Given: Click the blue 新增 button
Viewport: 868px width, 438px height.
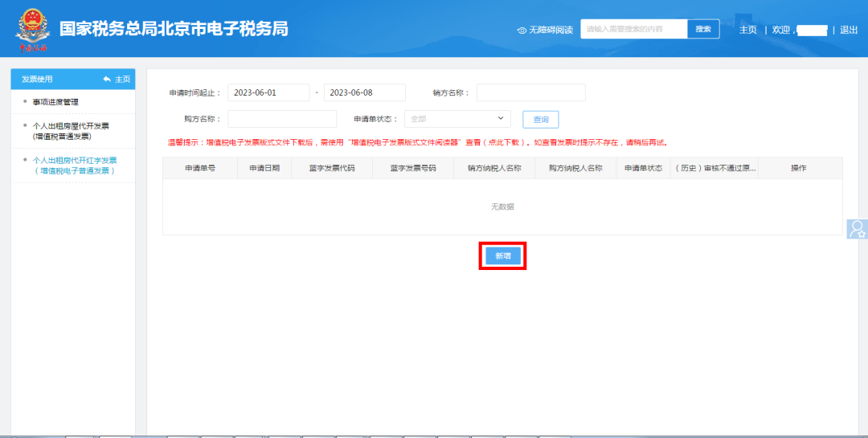Looking at the screenshot, I should point(502,256).
